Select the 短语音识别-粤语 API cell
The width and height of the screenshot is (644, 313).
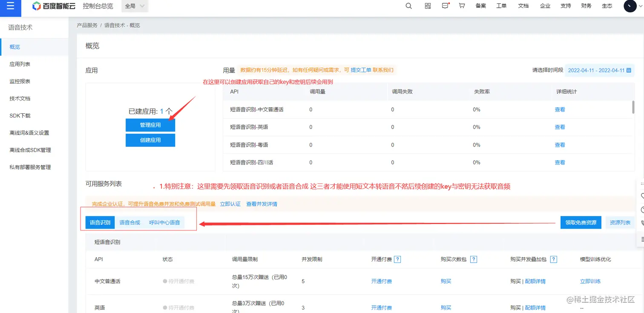[249, 145]
